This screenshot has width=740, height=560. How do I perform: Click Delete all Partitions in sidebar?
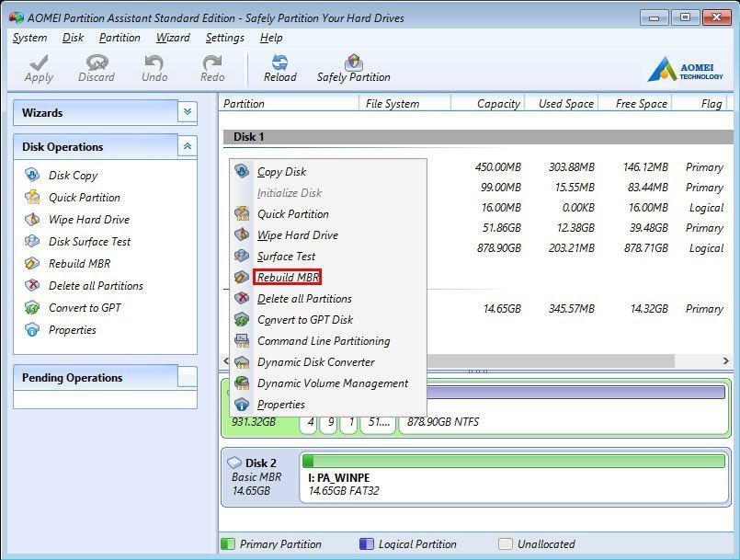pos(96,286)
